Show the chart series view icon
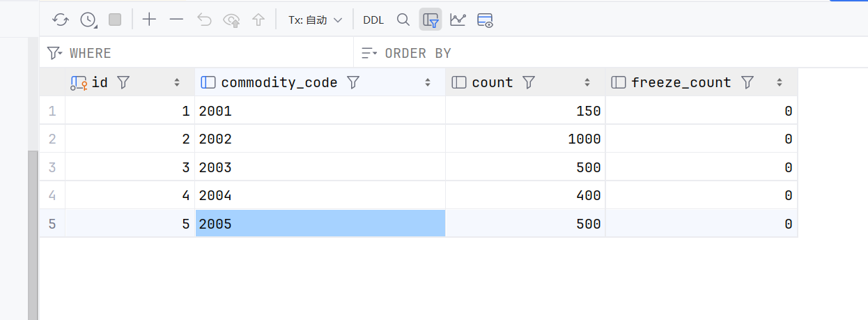The height and width of the screenshot is (320, 868). 458,20
